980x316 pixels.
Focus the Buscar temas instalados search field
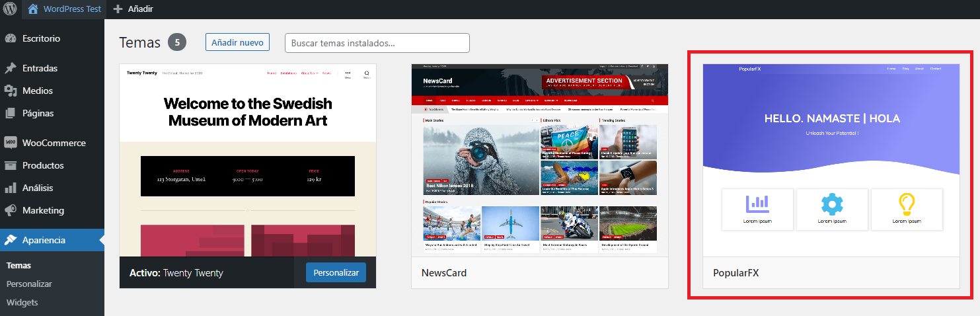click(377, 43)
